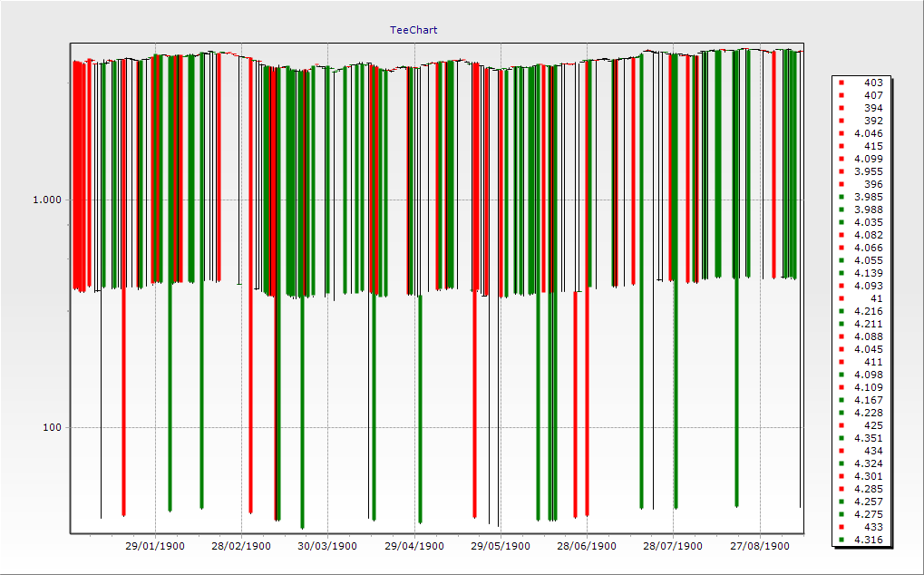Select legend entry 4.066

coord(861,248)
